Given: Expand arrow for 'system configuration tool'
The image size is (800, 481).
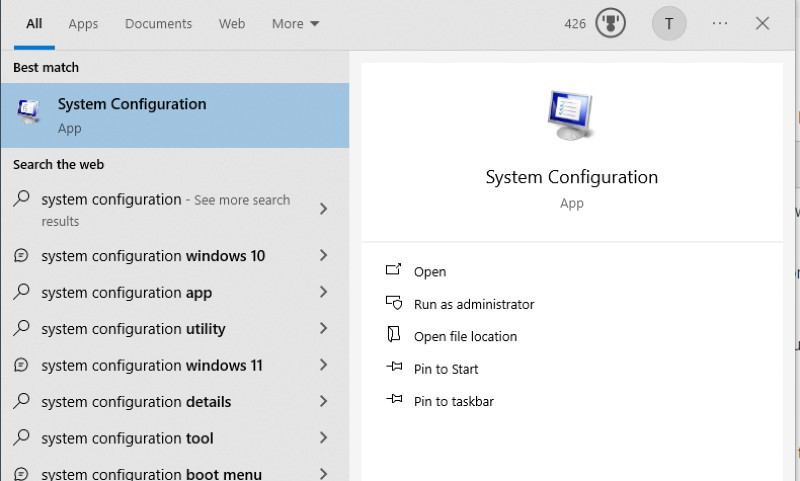Looking at the screenshot, I should (x=323, y=438).
